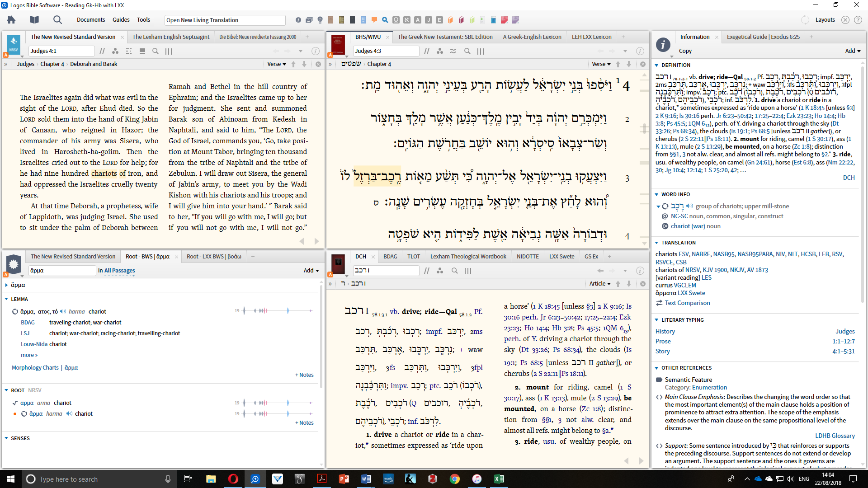Switch to the BDAG tab
This screenshot has width=868, height=488.
(390, 256)
